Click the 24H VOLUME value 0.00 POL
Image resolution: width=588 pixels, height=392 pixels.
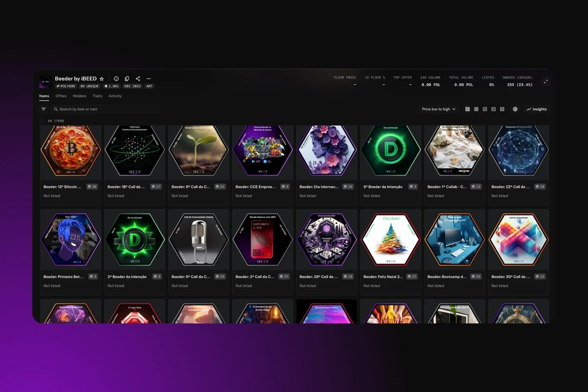[431, 85]
